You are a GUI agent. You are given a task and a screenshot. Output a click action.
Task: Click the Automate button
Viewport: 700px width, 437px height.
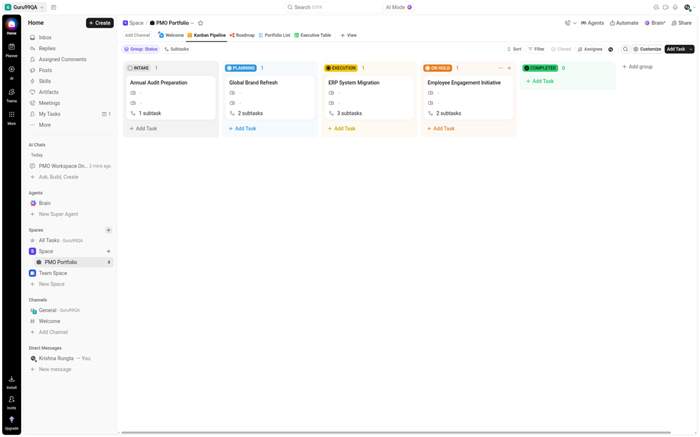point(624,23)
